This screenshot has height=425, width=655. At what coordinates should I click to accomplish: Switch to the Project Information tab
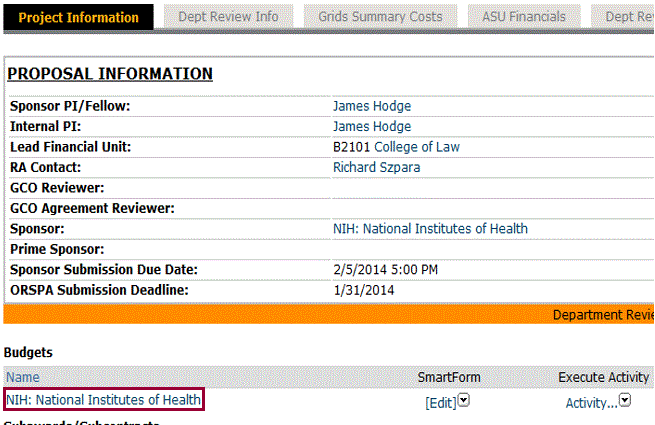78,17
